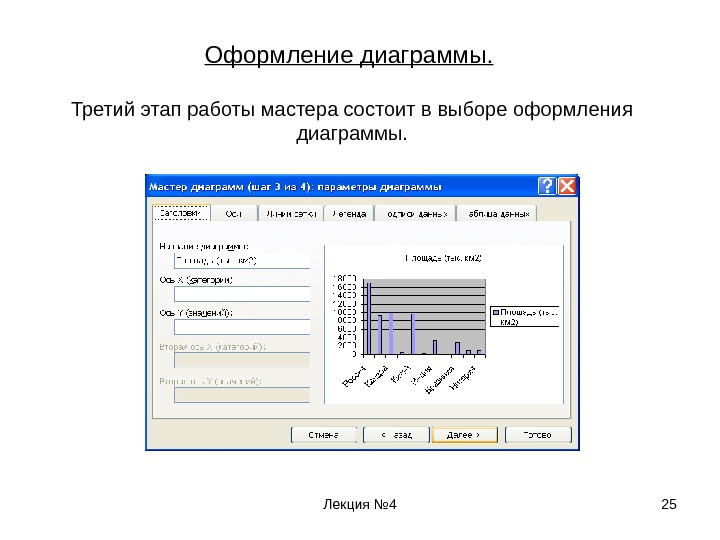Switch to the Легенда tab

point(349,214)
